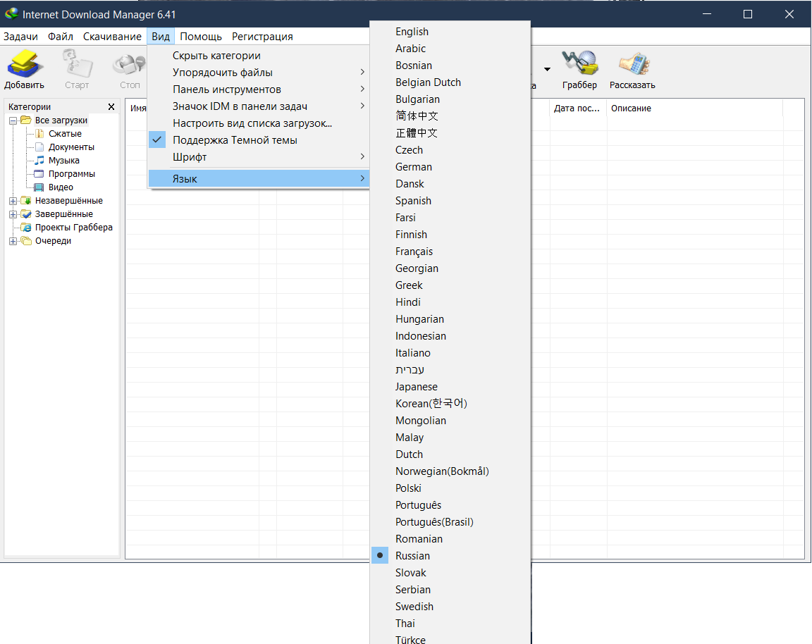Select Bulgarian language
Image resolution: width=812 pixels, height=644 pixels.
pyautogui.click(x=450, y=99)
